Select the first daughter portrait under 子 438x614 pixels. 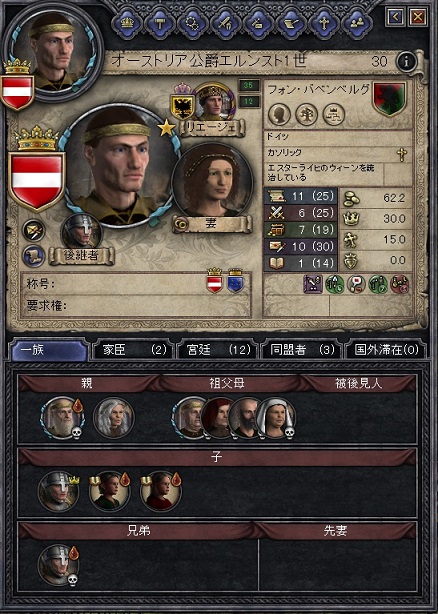[x=109, y=491]
